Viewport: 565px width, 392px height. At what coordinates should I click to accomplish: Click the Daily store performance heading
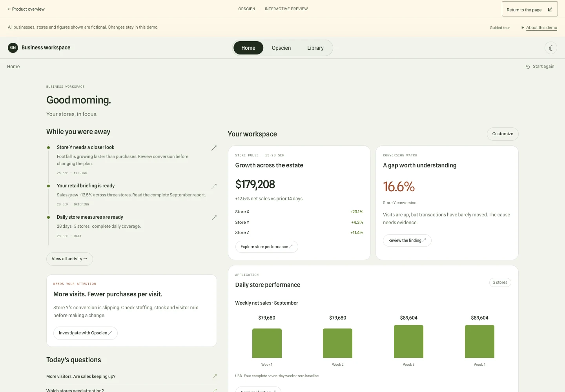pyautogui.click(x=268, y=285)
